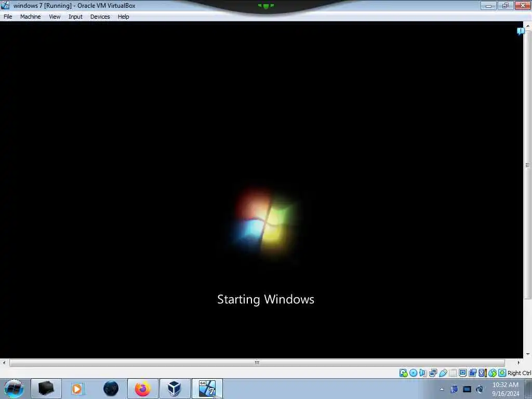The image size is (532, 399).
Task: Open the notification center speech bubble icon
Action: click(x=521, y=31)
